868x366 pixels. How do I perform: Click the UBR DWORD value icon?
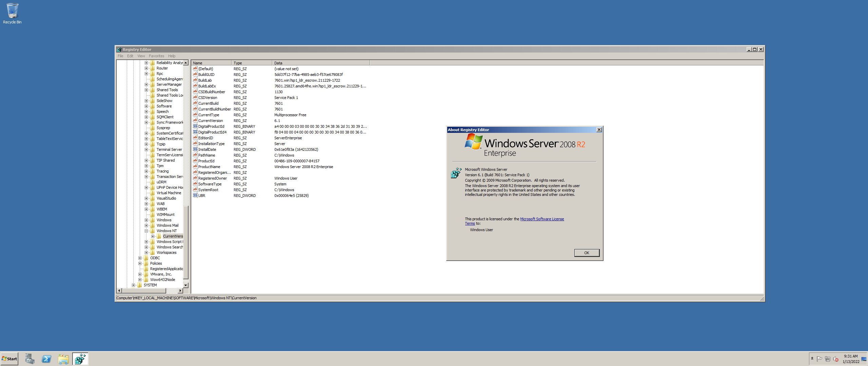(195, 195)
